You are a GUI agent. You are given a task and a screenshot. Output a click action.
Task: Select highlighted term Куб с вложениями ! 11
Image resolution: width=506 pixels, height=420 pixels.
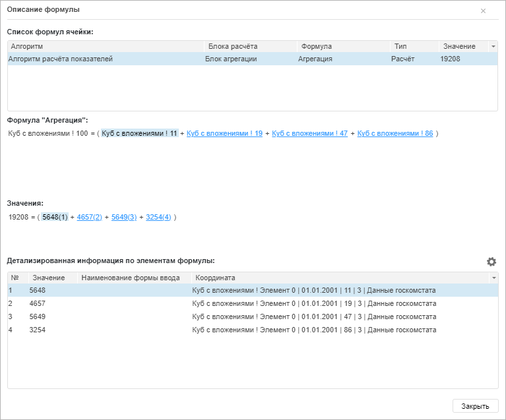[x=139, y=133]
